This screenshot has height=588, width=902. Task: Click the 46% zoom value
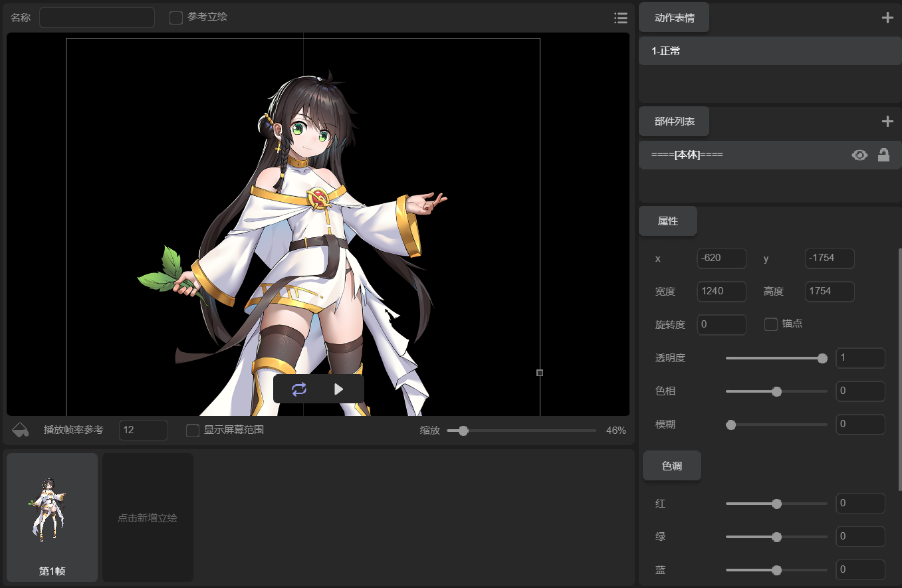click(x=616, y=431)
